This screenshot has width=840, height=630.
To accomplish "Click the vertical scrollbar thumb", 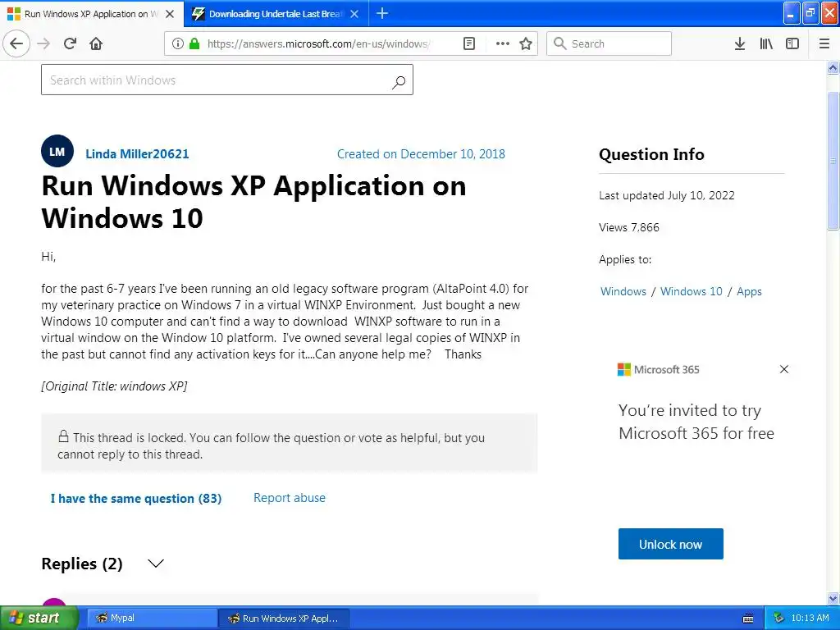I will click(833, 161).
